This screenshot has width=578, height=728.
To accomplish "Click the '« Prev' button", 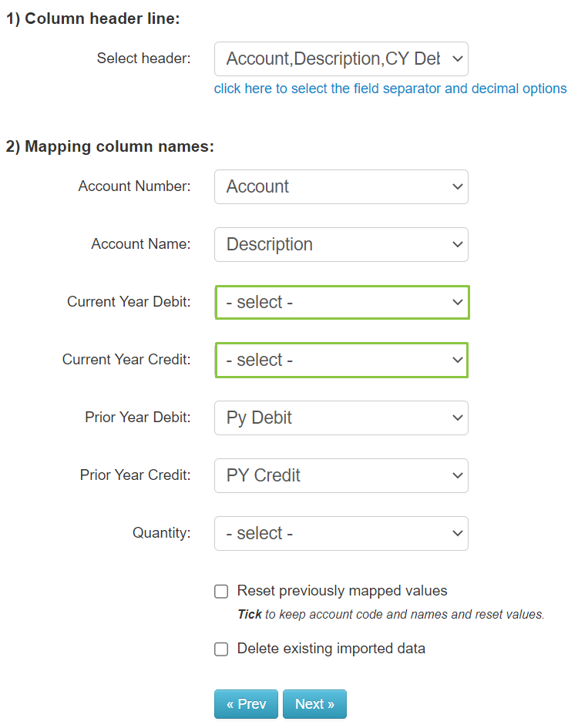I will click(246, 703).
